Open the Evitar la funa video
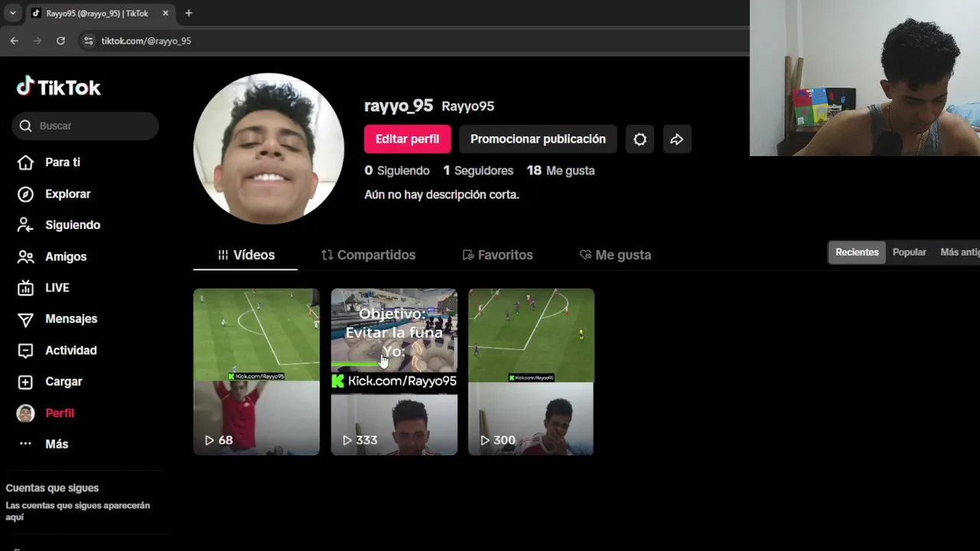 [394, 372]
